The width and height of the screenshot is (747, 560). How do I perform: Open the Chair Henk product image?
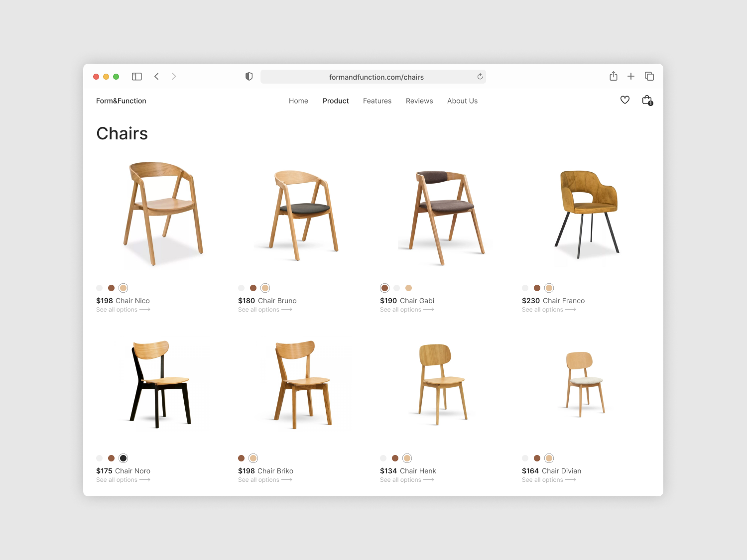442,384
